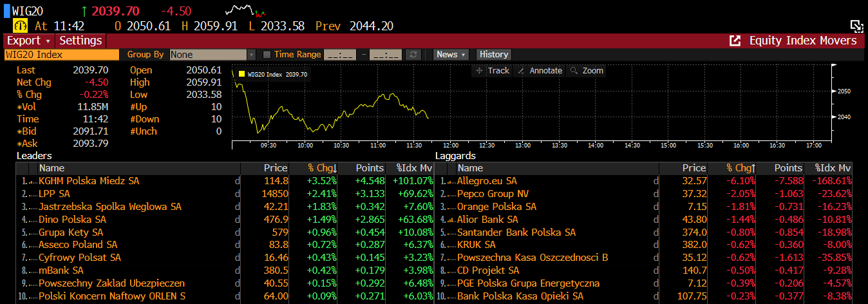Activate the Annotate pencil tool

click(x=540, y=71)
